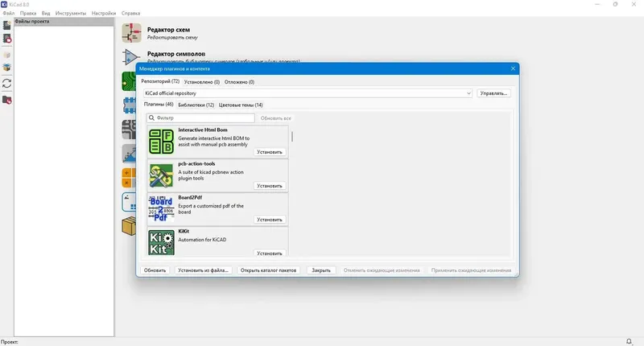
Task: Click the Обновить button
Action: pyautogui.click(x=155, y=270)
